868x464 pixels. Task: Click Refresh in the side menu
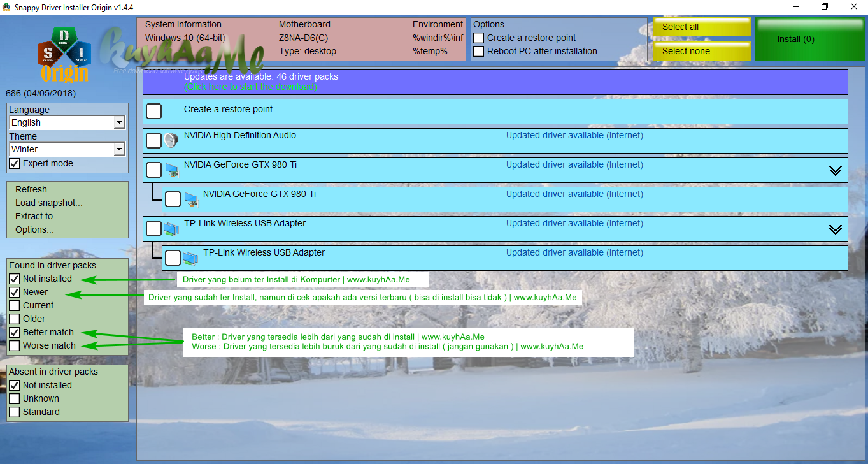31,189
